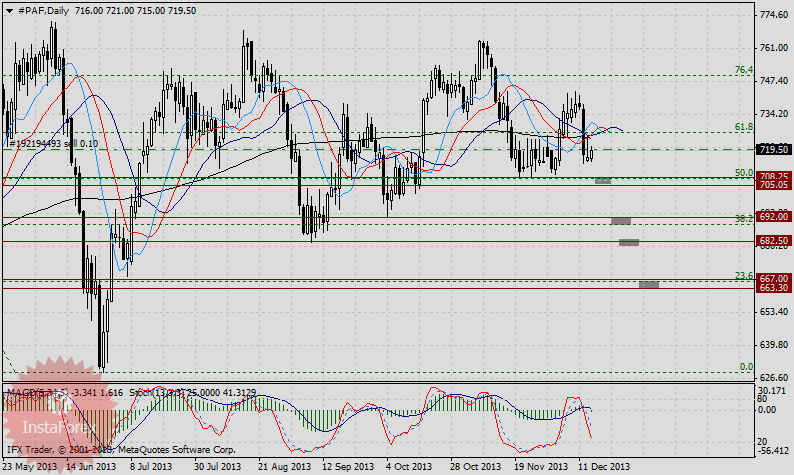The image size is (794, 475).
Task: Click the 663.30 red price tag
Action: [x=775, y=288]
